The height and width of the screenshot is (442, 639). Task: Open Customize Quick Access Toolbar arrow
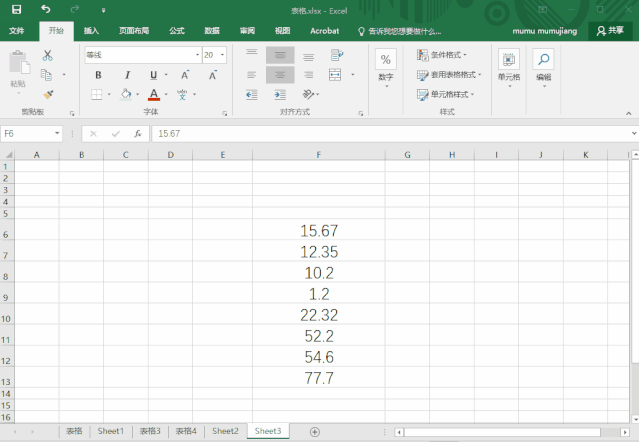pos(104,10)
